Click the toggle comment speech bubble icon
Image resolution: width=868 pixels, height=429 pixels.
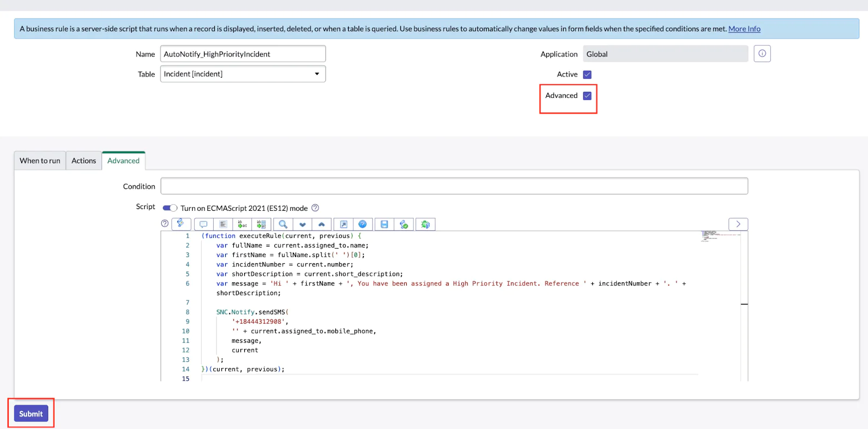coord(203,224)
